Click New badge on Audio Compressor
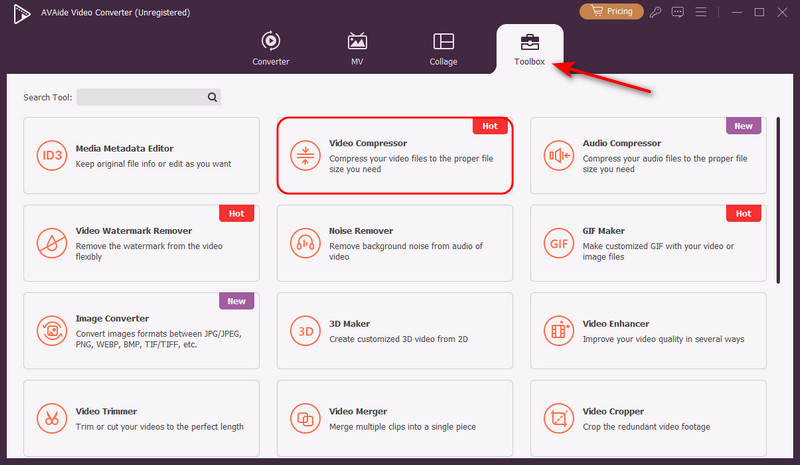The width and height of the screenshot is (800, 465). [x=743, y=126]
